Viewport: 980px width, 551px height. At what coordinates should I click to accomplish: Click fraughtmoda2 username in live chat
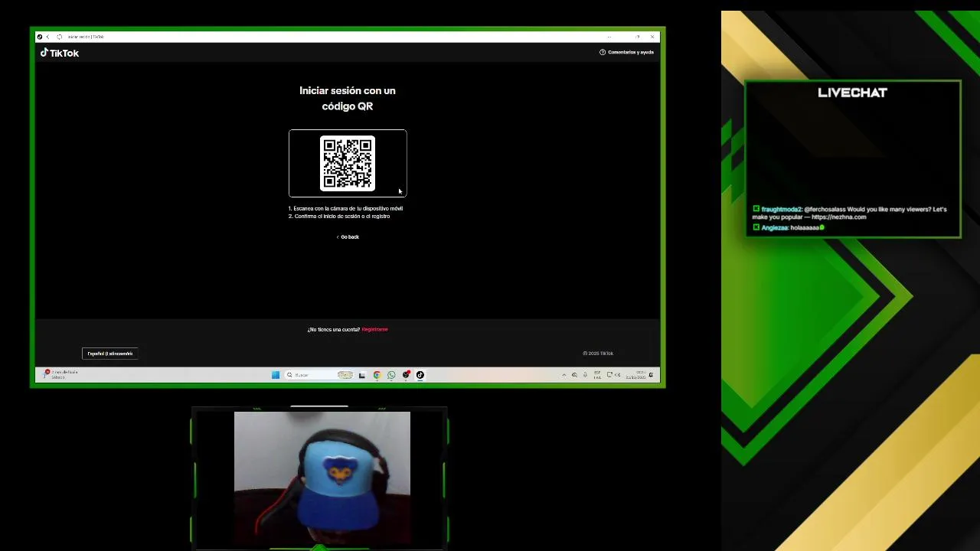(781, 210)
